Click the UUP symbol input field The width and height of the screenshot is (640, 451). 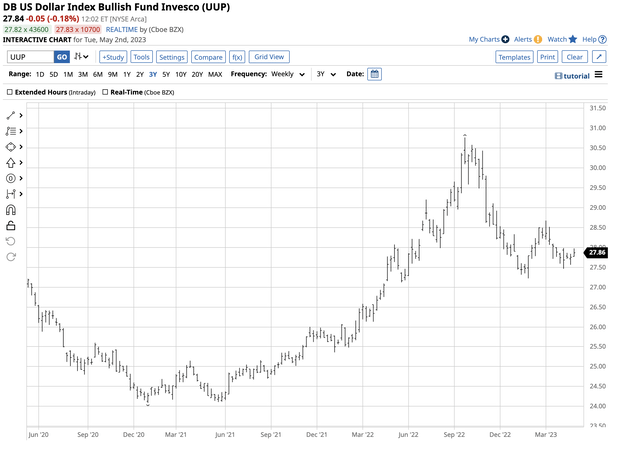click(31, 57)
